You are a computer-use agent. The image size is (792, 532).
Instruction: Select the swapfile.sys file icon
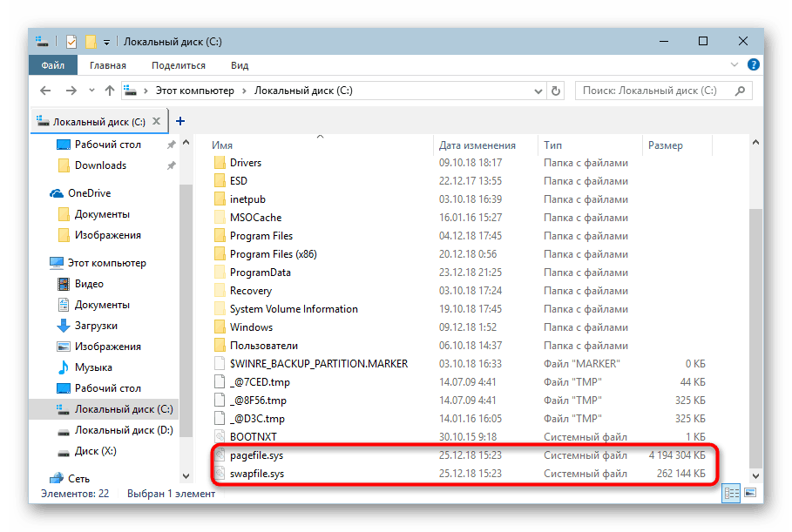click(x=220, y=474)
